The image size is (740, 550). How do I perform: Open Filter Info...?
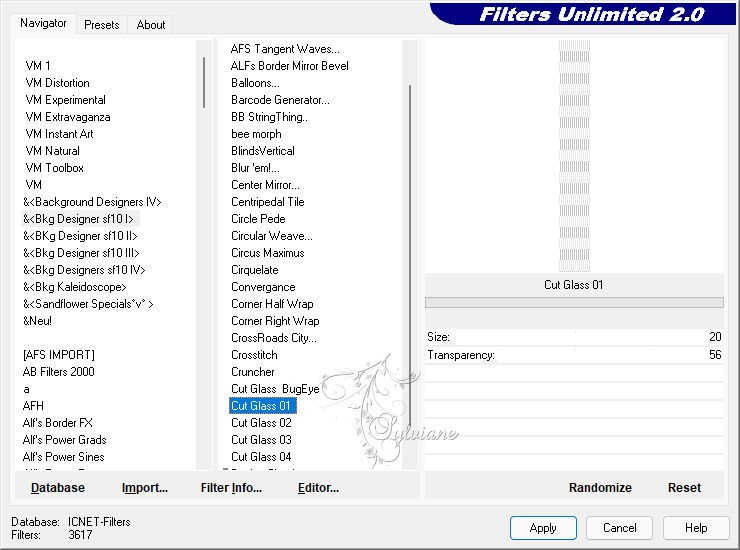coord(231,488)
